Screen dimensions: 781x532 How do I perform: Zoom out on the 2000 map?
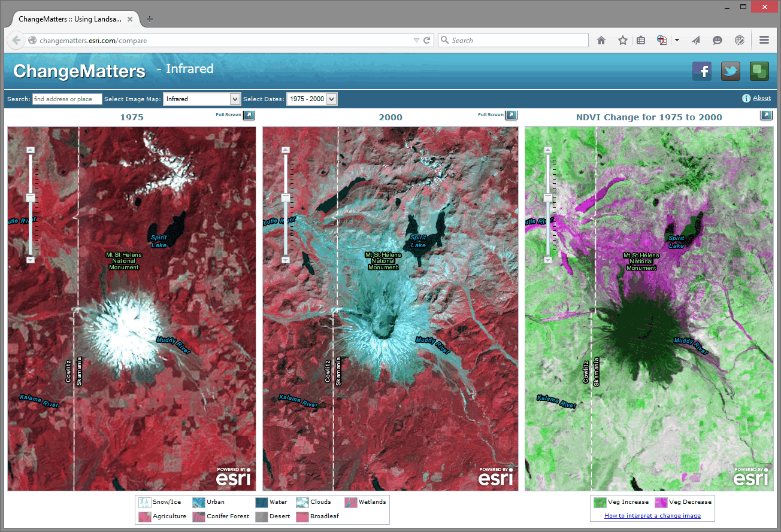(286, 260)
